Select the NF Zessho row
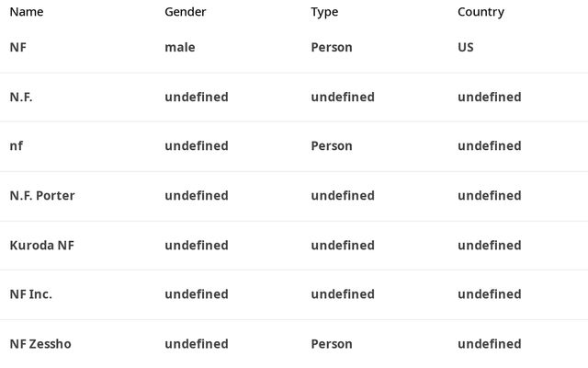The width and height of the screenshot is (588, 368). (40, 343)
